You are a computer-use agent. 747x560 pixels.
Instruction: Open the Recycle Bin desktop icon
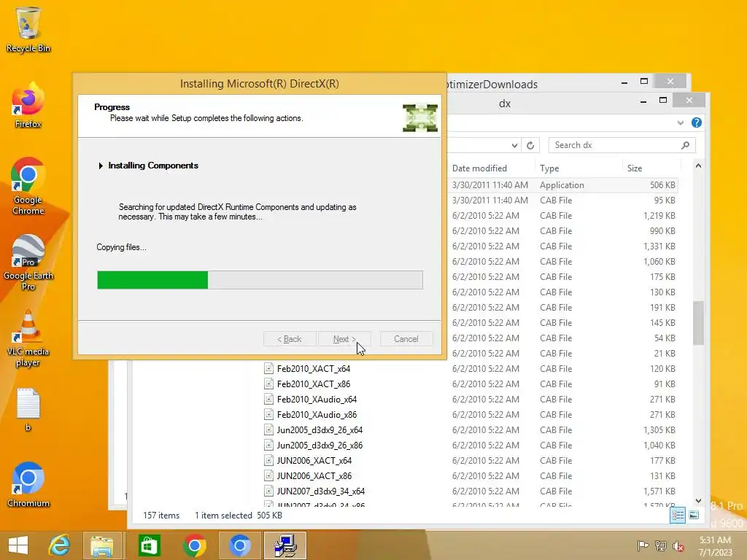pyautogui.click(x=28, y=29)
